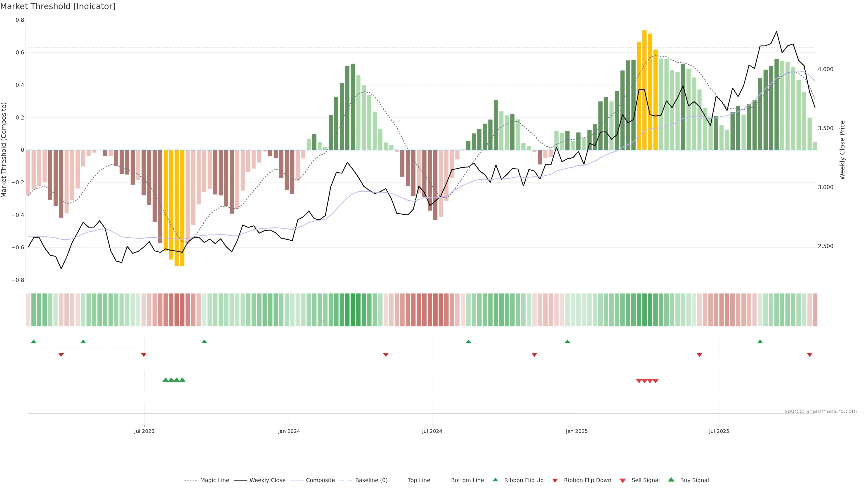Click source: sharemaestro.com text

(x=821, y=411)
